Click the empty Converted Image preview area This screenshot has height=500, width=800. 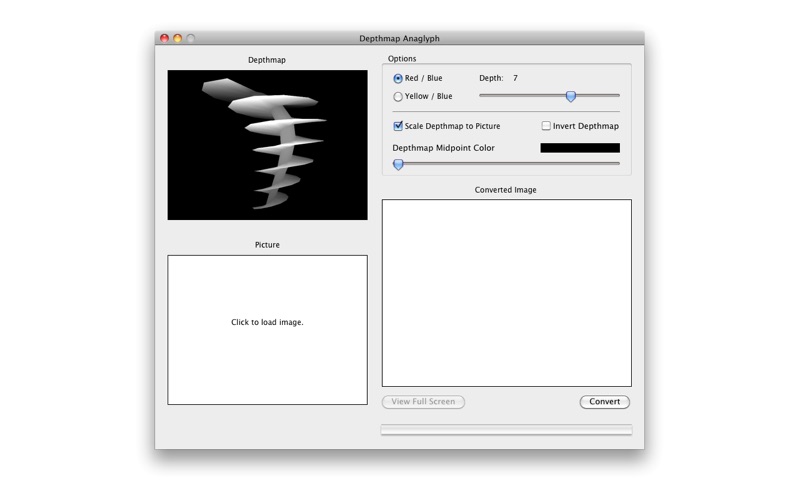507,293
